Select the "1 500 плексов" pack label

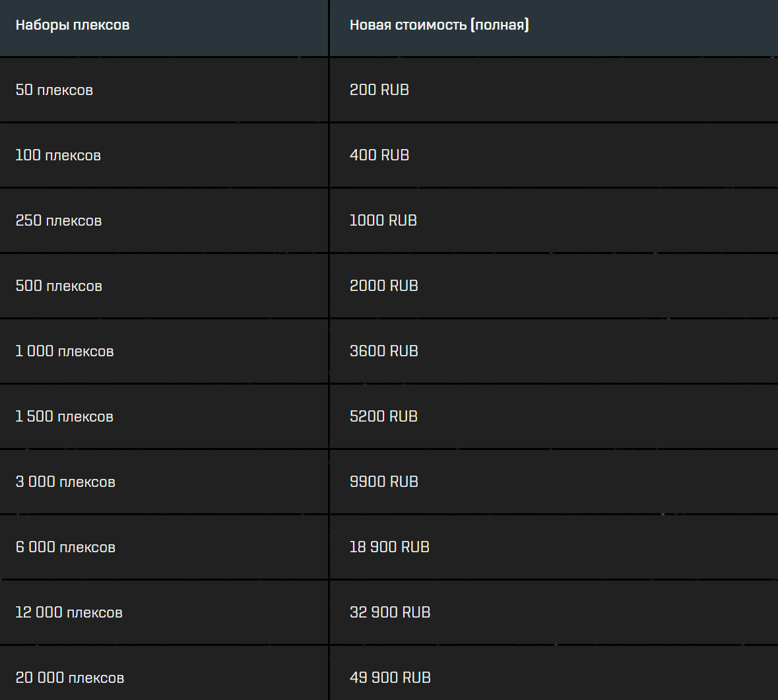(65, 416)
